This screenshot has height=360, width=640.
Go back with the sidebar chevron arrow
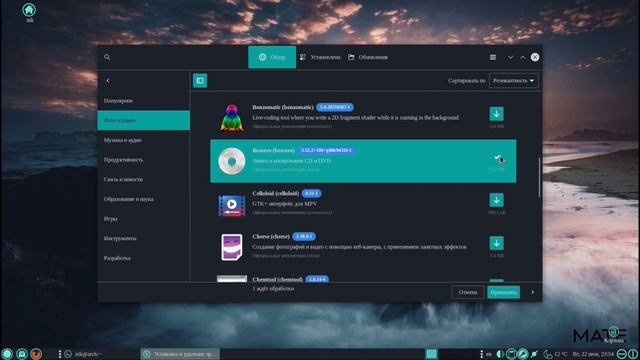click(108, 81)
